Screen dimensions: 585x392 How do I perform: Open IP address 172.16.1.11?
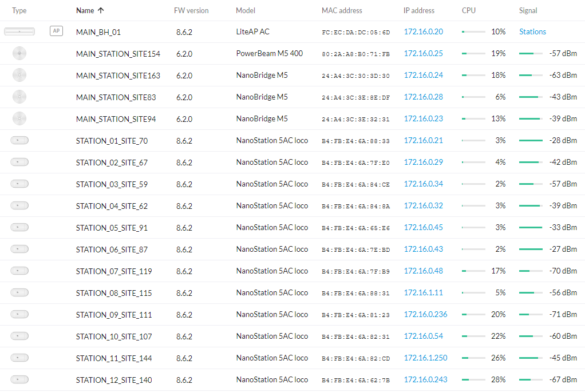pos(424,292)
